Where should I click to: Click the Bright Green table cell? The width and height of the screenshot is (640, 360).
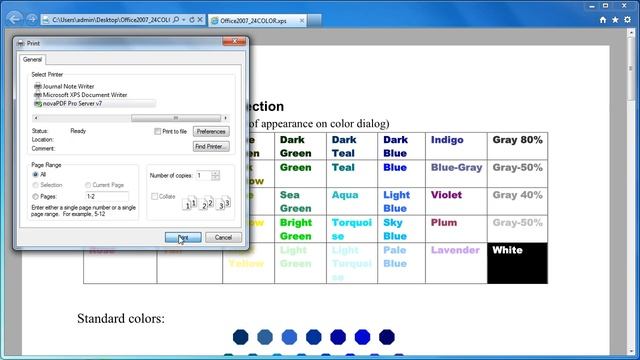coord(300,229)
